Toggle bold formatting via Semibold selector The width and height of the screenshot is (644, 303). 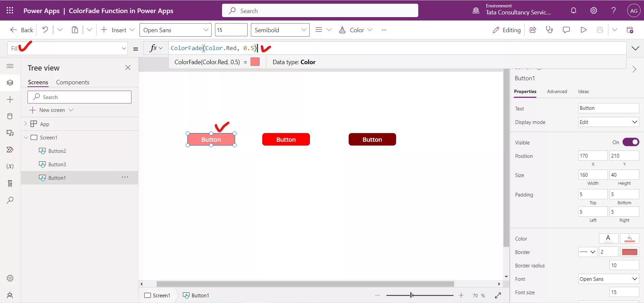(280, 30)
